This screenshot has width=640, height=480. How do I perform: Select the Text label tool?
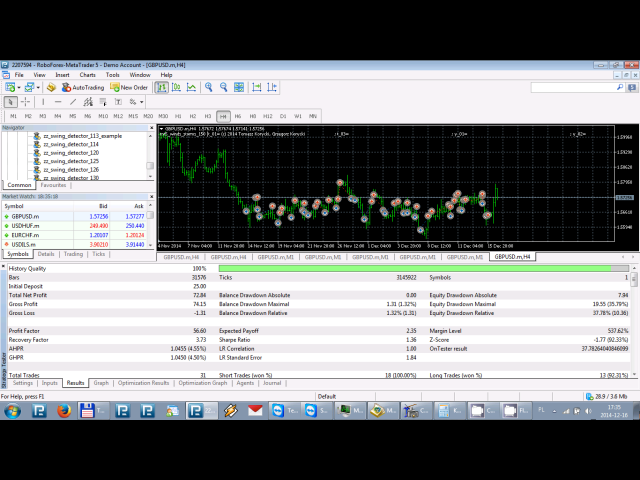(118, 102)
